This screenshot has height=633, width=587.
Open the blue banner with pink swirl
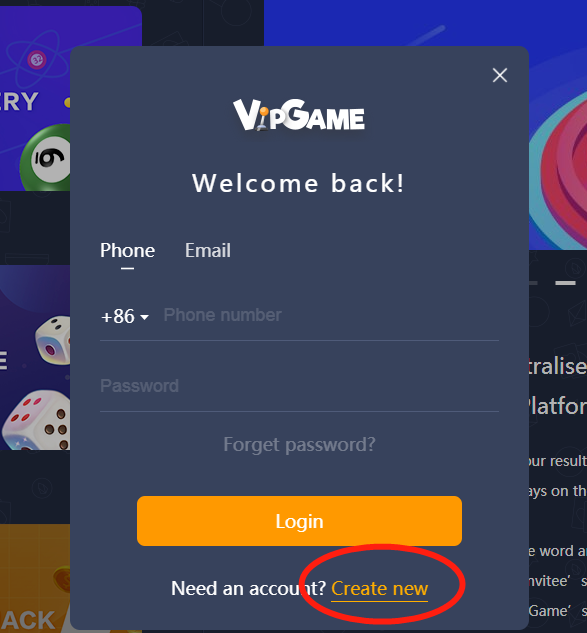(x=557, y=125)
